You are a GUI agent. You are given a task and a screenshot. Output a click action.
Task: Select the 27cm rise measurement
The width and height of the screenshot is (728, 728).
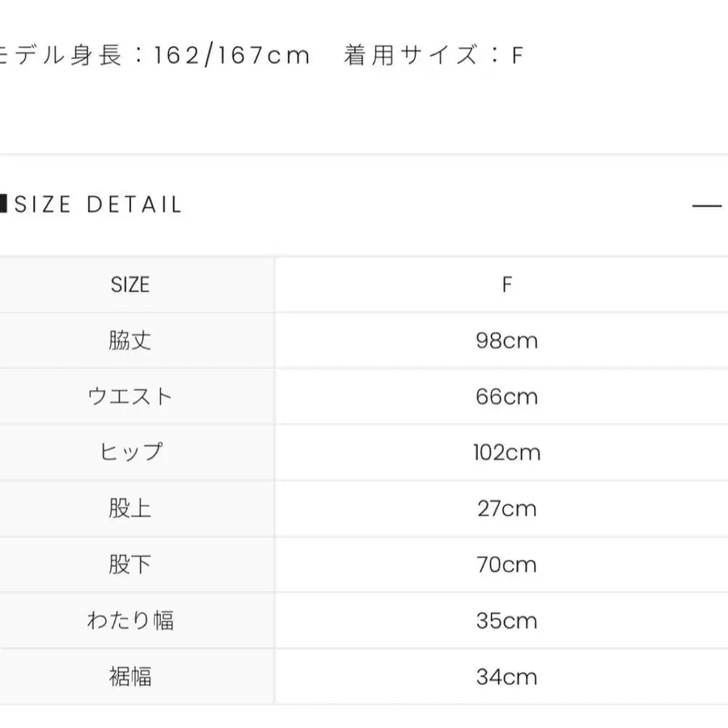pyautogui.click(x=507, y=508)
